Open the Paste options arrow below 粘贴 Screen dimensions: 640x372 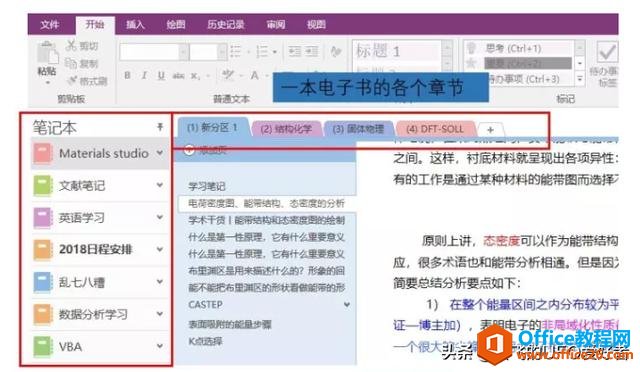pyautogui.click(x=47, y=83)
